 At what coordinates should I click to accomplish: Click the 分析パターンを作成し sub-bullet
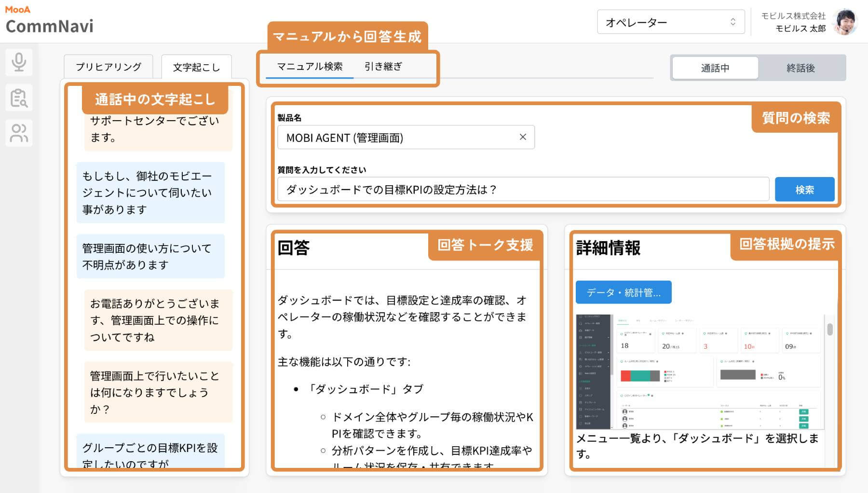(x=432, y=459)
